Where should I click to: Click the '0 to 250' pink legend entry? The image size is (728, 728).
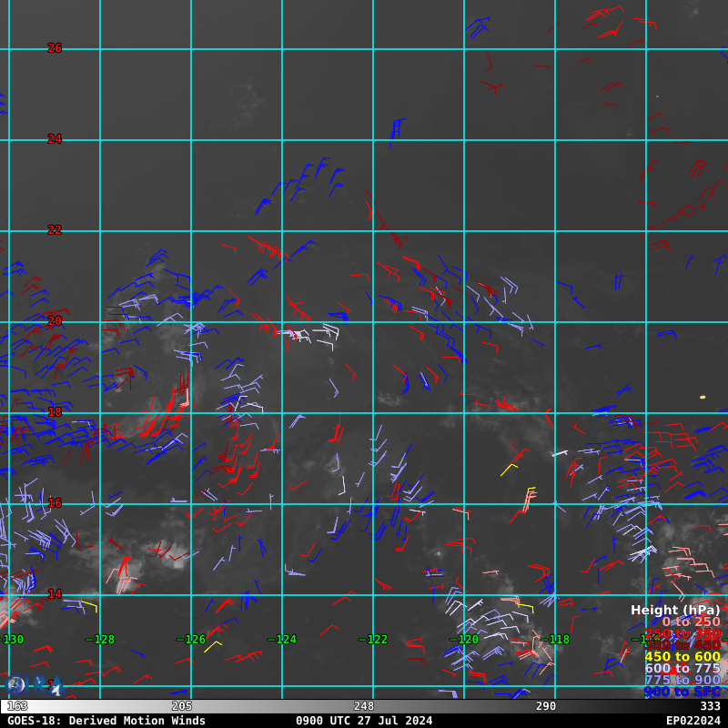pyautogui.click(x=690, y=622)
